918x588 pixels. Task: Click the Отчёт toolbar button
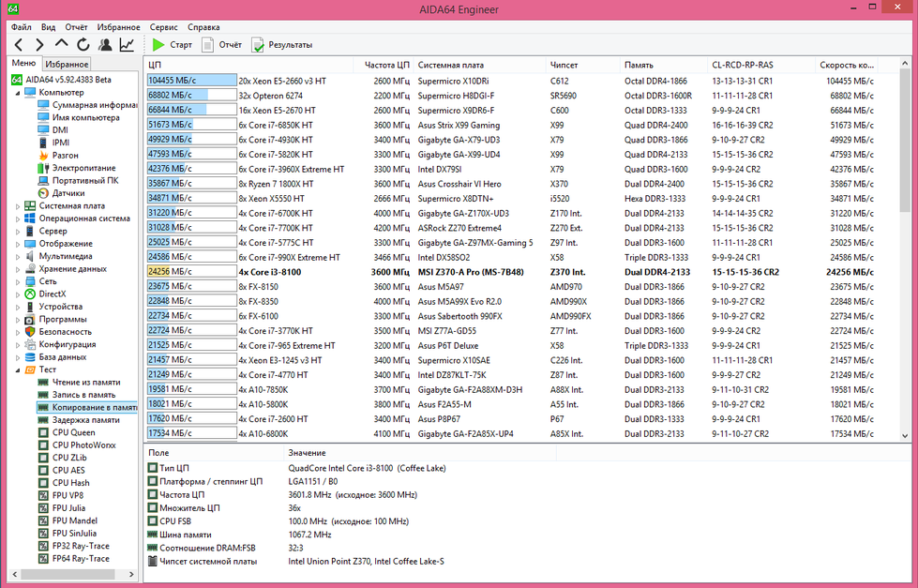click(x=221, y=45)
